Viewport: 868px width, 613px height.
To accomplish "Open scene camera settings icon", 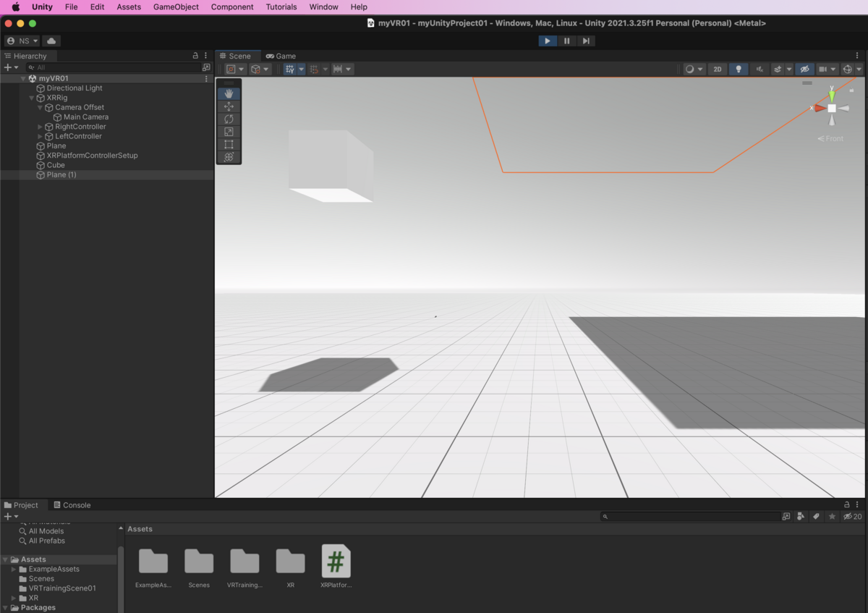I will 822,69.
